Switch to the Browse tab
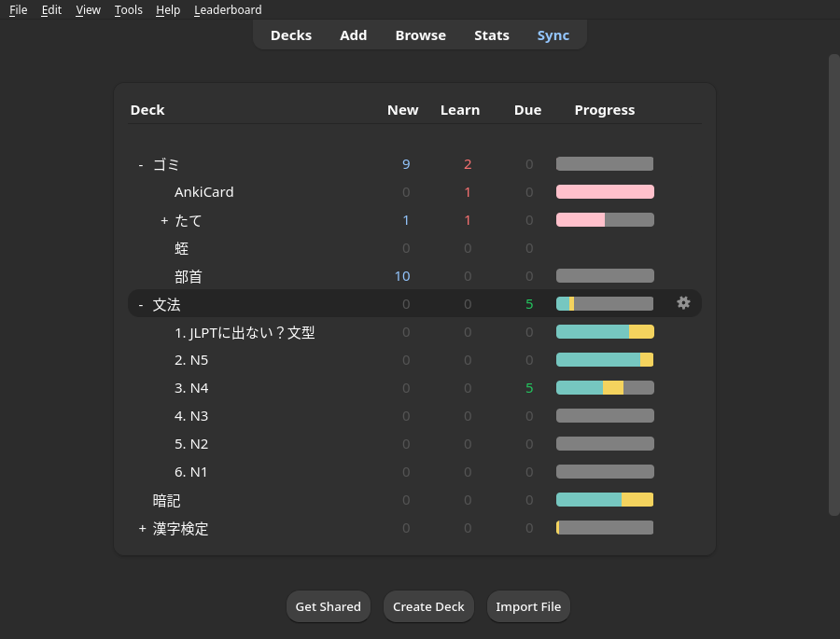The image size is (840, 639). 420,35
